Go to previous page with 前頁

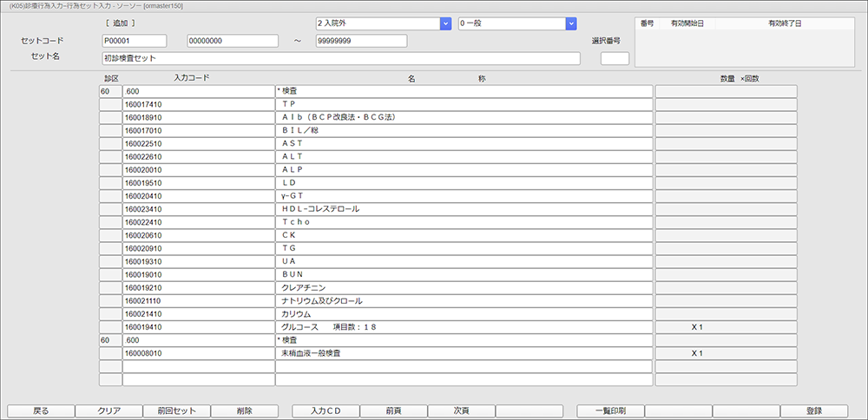(x=393, y=410)
